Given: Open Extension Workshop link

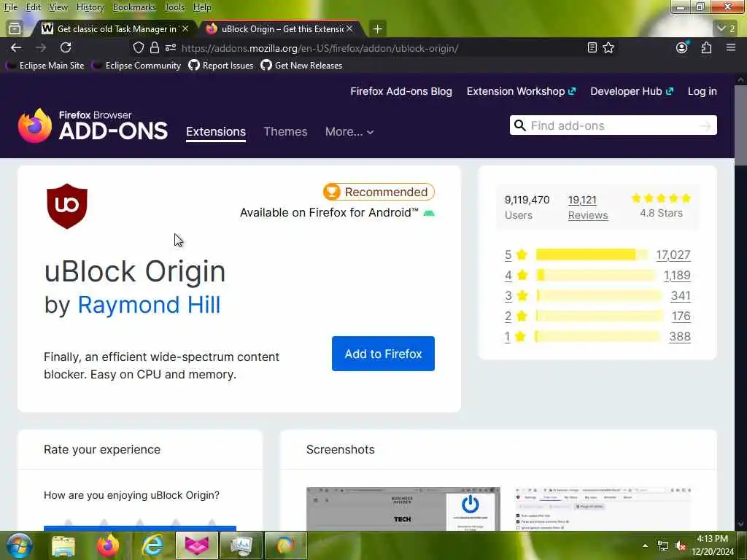Looking at the screenshot, I should click(521, 91).
